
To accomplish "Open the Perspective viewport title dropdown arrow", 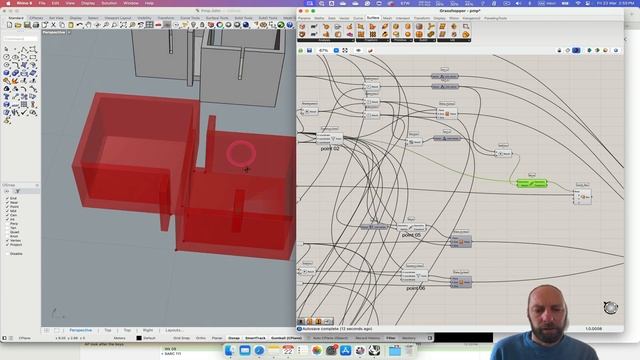I will click(x=69, y=32).
